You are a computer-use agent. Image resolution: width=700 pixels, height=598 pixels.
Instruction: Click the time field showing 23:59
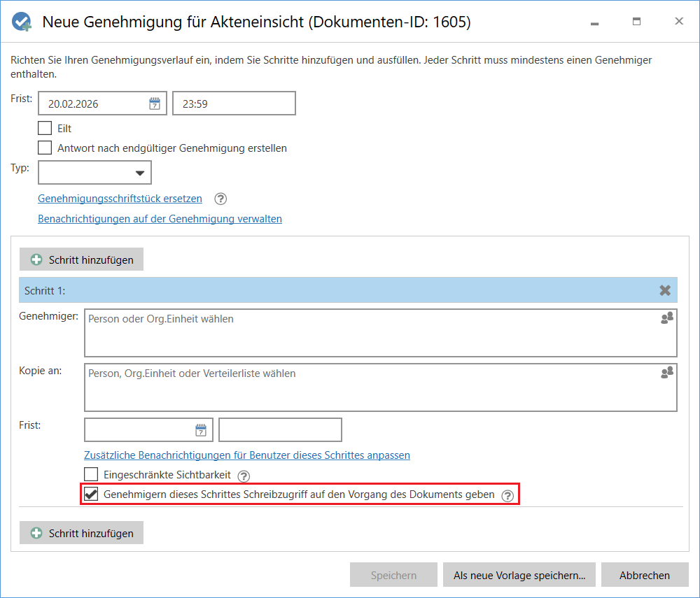click(234, 104)
